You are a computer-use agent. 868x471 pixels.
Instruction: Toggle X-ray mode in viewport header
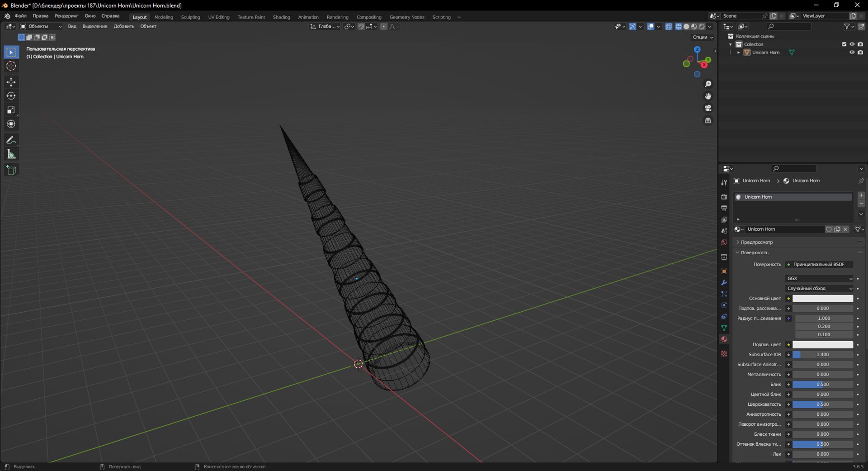[669, 27]
